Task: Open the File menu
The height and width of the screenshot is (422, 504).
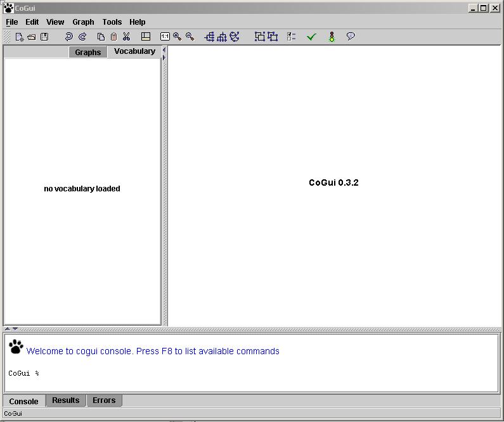Action: pos(12,22)
